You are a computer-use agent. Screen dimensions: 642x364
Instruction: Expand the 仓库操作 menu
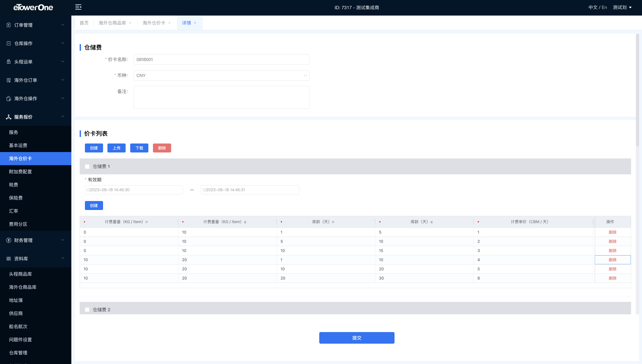[63, 43]
